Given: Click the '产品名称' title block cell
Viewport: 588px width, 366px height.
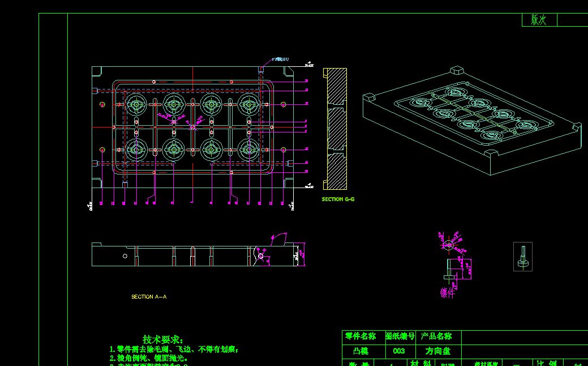Looking at the screenshot, I should [x=438, y=337].
